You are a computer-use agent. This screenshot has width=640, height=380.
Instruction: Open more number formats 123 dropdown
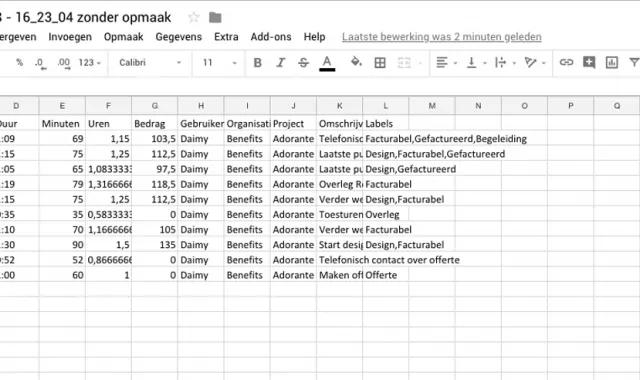89,63
